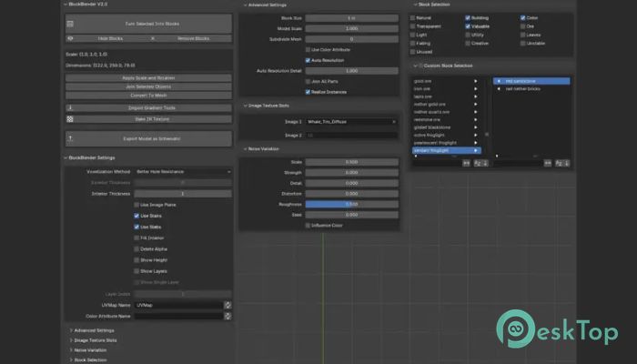Enable the Use Color Attribute checkbox
The height and width of the screenshot is (364, 637).
308,49
